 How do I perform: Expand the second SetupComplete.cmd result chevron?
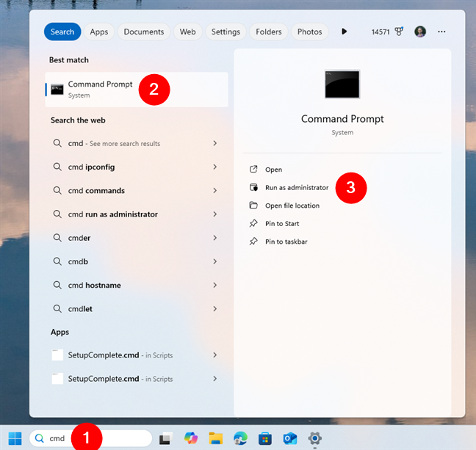(x=215, y=378)
